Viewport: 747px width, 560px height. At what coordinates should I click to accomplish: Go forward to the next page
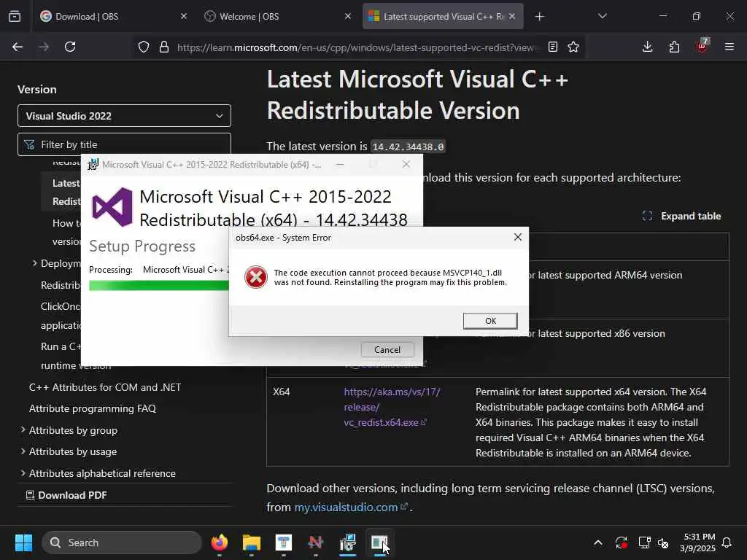(44, 47)
